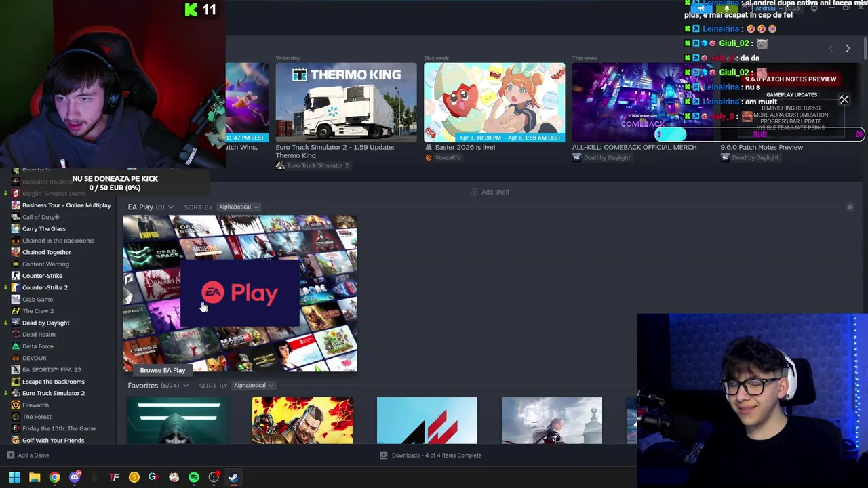Open Windows Start menu
Viewport: 868px width, 488px height.
click(14, 477)
